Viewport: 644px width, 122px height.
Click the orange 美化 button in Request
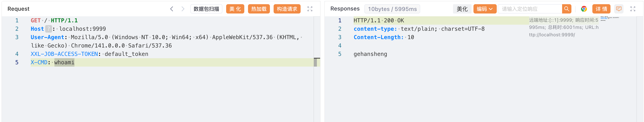235,9
